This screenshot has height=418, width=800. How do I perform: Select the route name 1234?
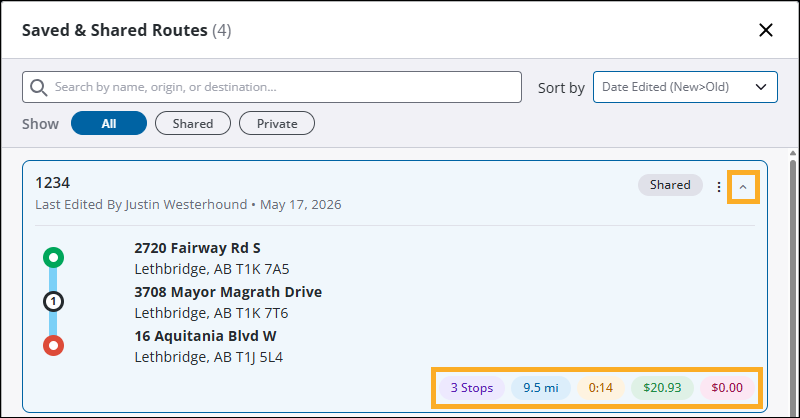(x=53, y=183)
